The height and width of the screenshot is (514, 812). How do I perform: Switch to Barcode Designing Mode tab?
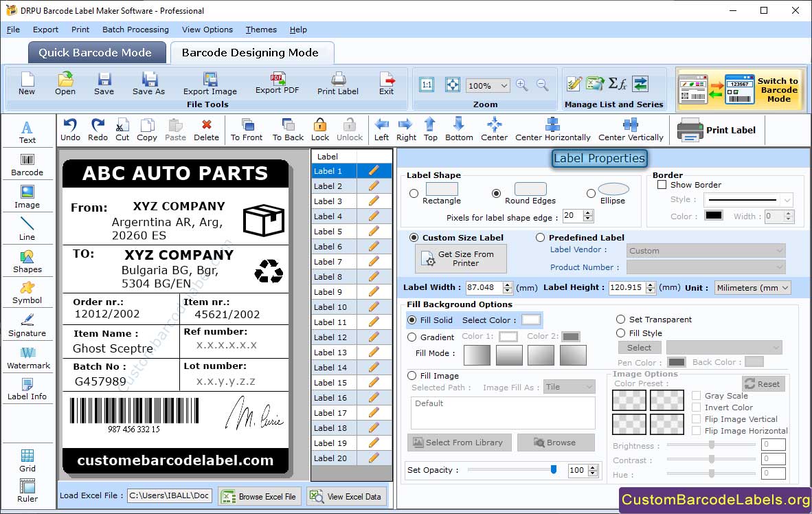pyautogui.click(x=251, y=52)
